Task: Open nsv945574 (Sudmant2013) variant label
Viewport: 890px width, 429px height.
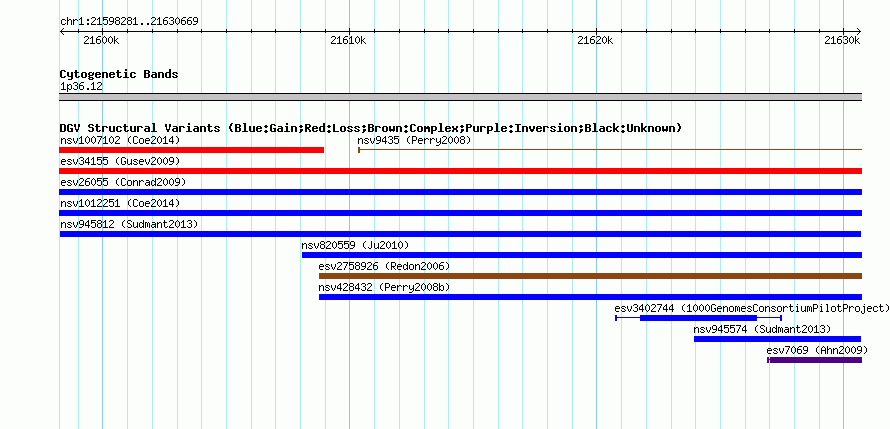Action: (762, 329)
